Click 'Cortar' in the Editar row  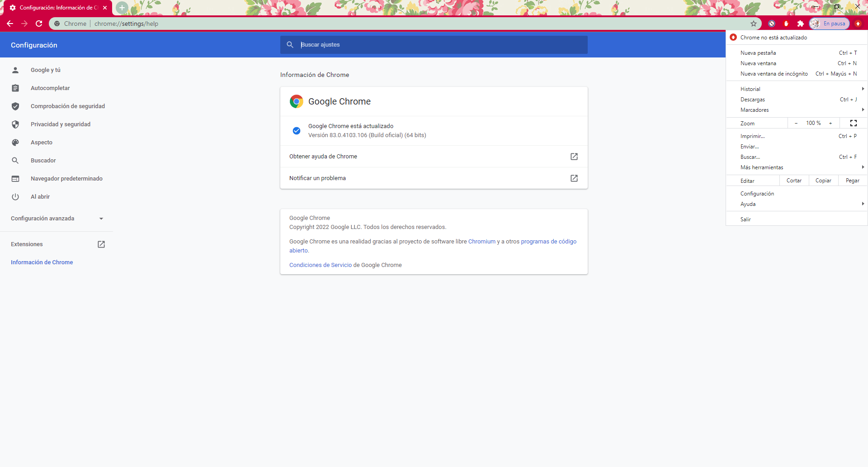tap(794, 181)
